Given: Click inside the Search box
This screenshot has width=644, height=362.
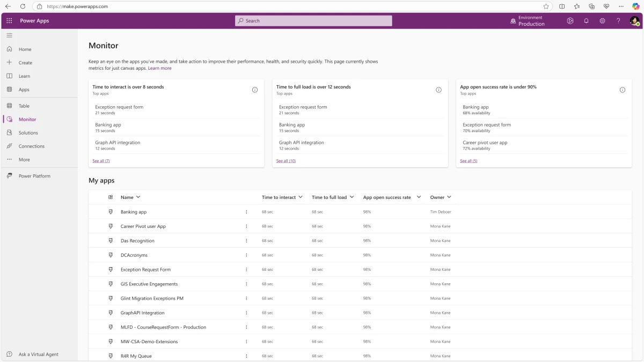Looking at the screenshot, I should 313,20.
